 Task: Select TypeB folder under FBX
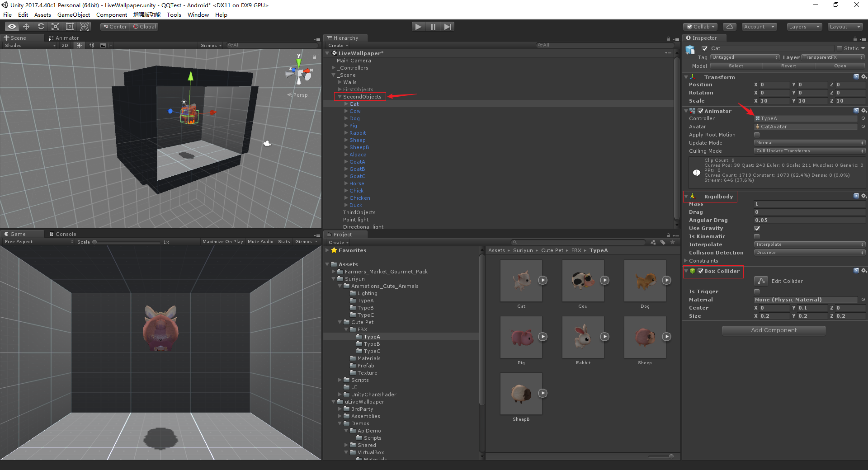click(372, 344)
